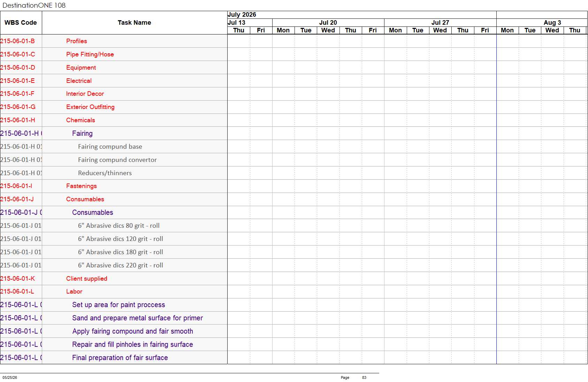The height and width of the screenshot is (382, 588).
Task: Select the red 'Consumables' task in row 215-06-01-J
Action: point(85,199)
